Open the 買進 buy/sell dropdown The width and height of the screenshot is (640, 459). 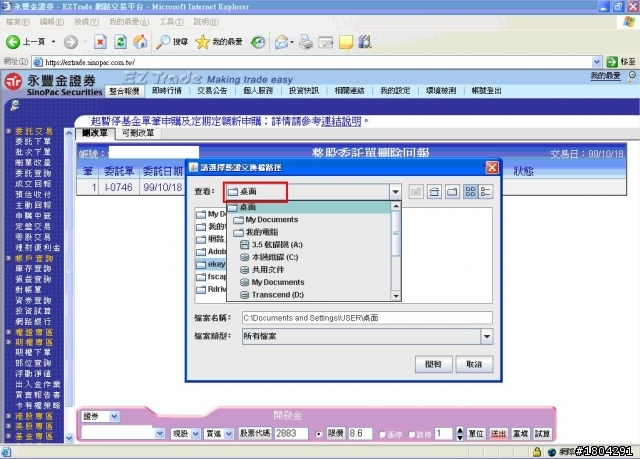(229, 434)
